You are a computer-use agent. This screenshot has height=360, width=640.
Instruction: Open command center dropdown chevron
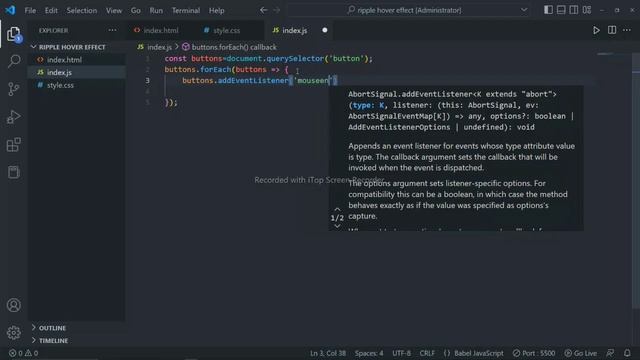click(524, 10)
